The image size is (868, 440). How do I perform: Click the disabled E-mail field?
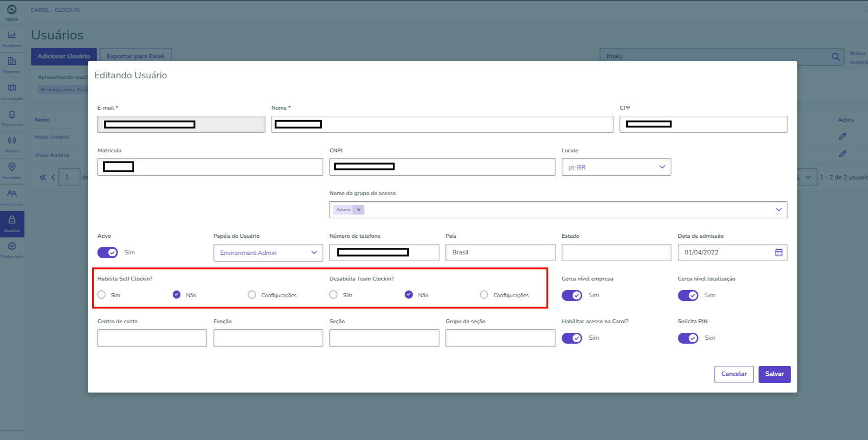click(x=181, y=124)
